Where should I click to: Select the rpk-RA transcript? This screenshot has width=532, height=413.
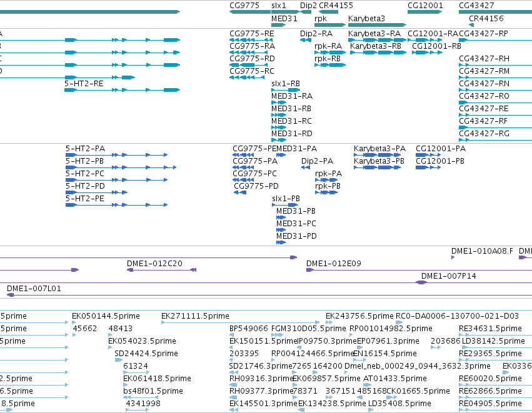point(330,52)
